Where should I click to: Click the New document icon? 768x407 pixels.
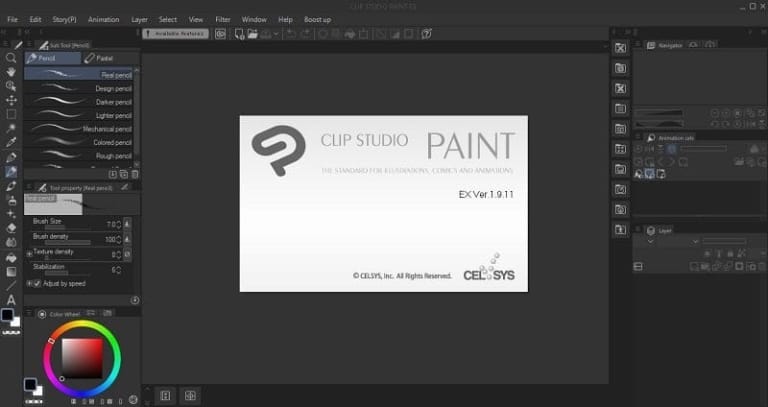coord(239,34)
